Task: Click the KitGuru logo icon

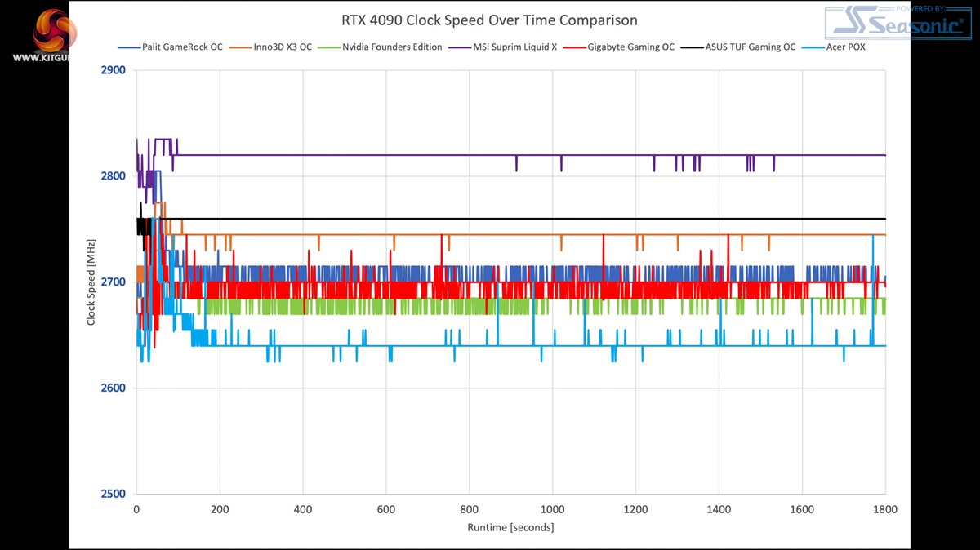Action: tap(55, 31)
